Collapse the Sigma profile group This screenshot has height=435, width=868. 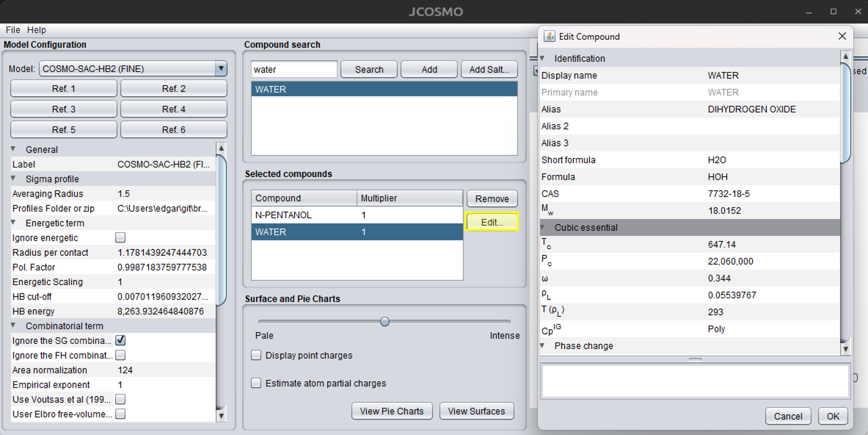[13, 178]
